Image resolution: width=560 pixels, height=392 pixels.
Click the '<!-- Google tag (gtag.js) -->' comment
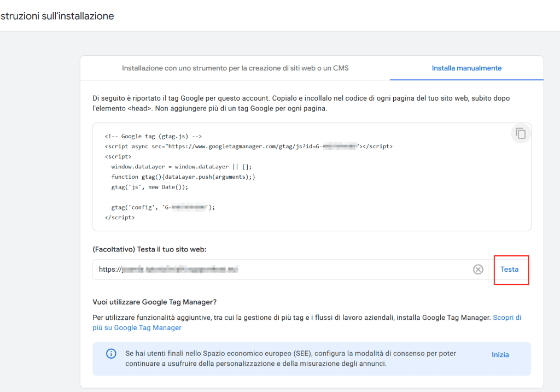click(x=153, y=136)
